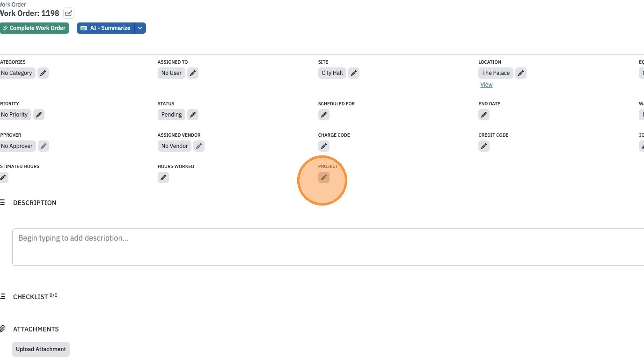Click the AI - Summarize button

[106, 28]
